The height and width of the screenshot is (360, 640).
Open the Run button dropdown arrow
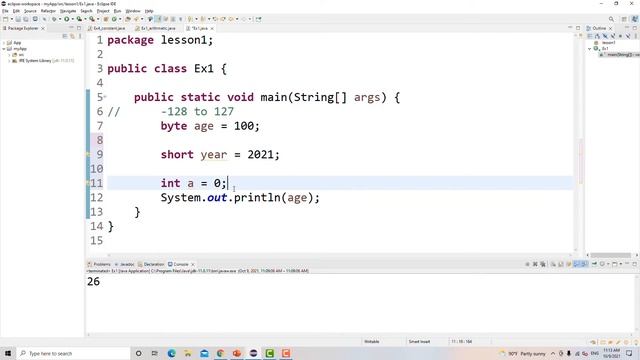point(72,19)
